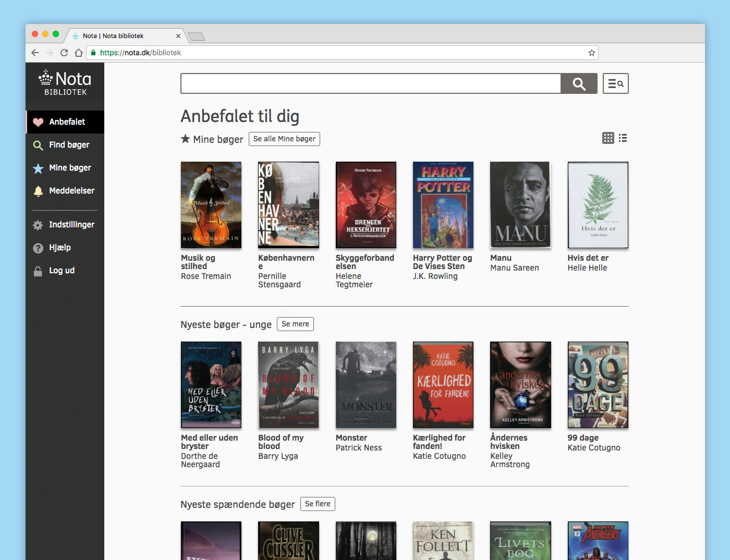The image size is (730, 560).
Task: Click author name Helle Helle
Action: coord(587,268)
